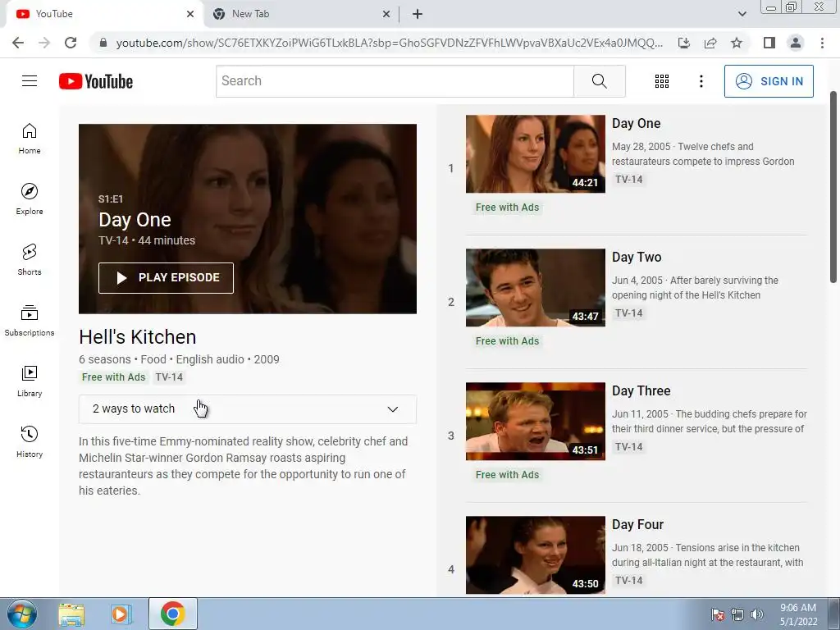Click the volume speaker tray icon

pos(757,614)
